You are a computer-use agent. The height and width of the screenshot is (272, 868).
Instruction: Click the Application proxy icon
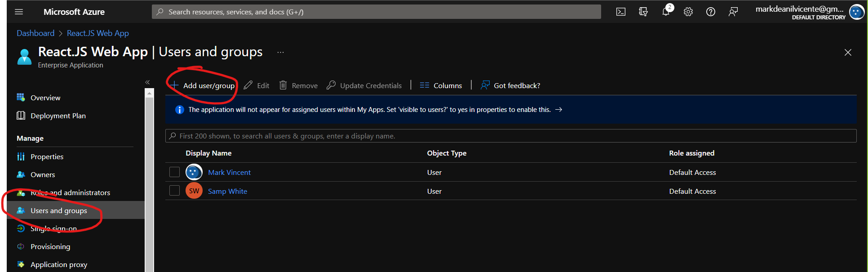pos(21,264)
